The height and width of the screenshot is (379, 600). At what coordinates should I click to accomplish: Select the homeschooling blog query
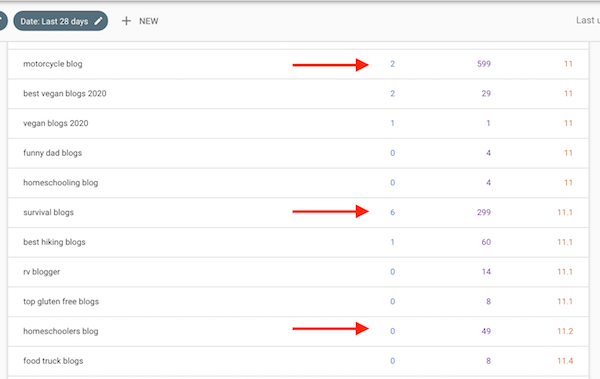click(60, 183)
